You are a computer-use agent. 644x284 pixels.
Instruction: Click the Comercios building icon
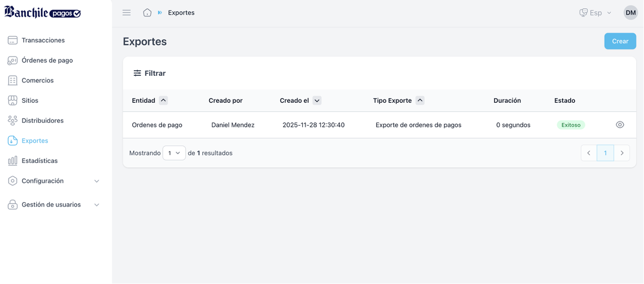click(13, 80)
